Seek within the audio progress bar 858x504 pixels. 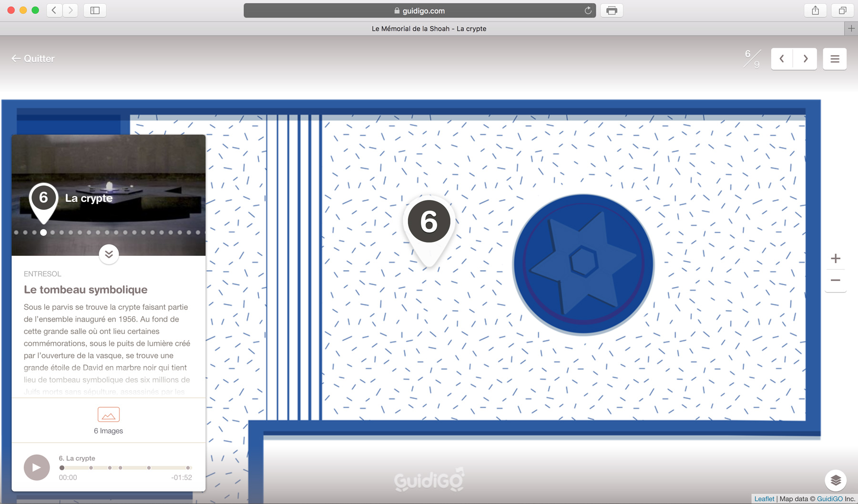pyautogui.click(x=125, y=468)
